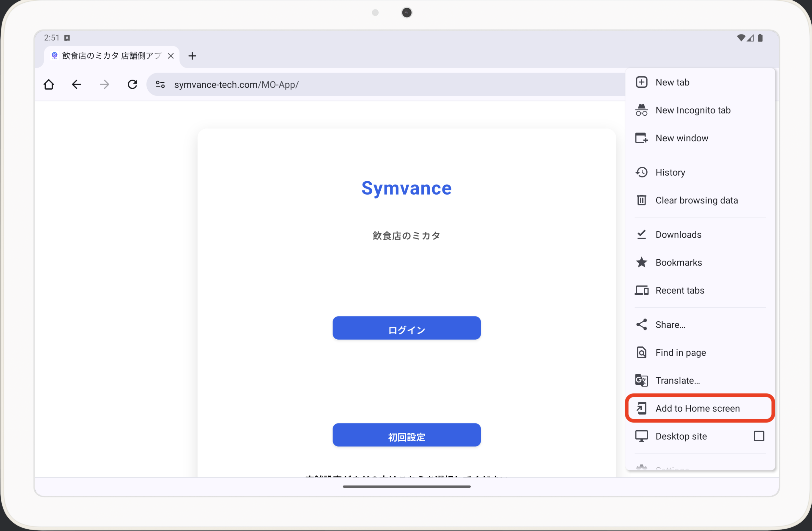This screenshot has width=812, height=531.
Task: Tap the Add to Home screen icon
Action: pos(641,408)
